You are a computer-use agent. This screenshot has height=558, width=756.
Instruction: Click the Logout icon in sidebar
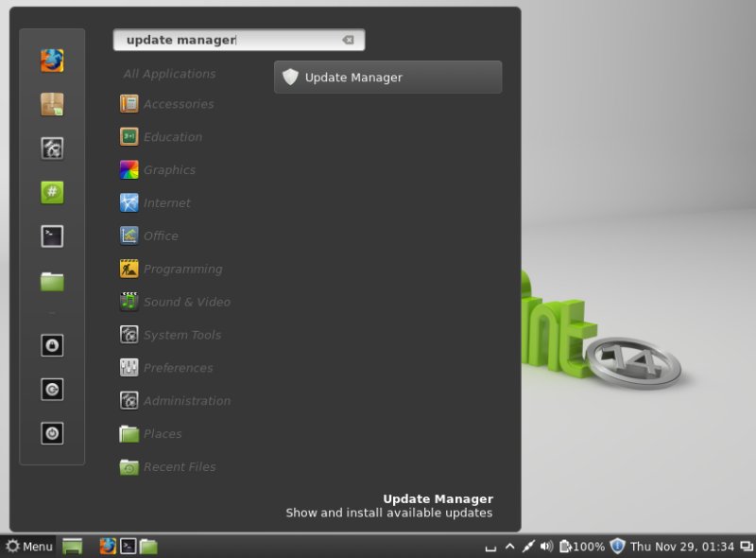[52, 389]
